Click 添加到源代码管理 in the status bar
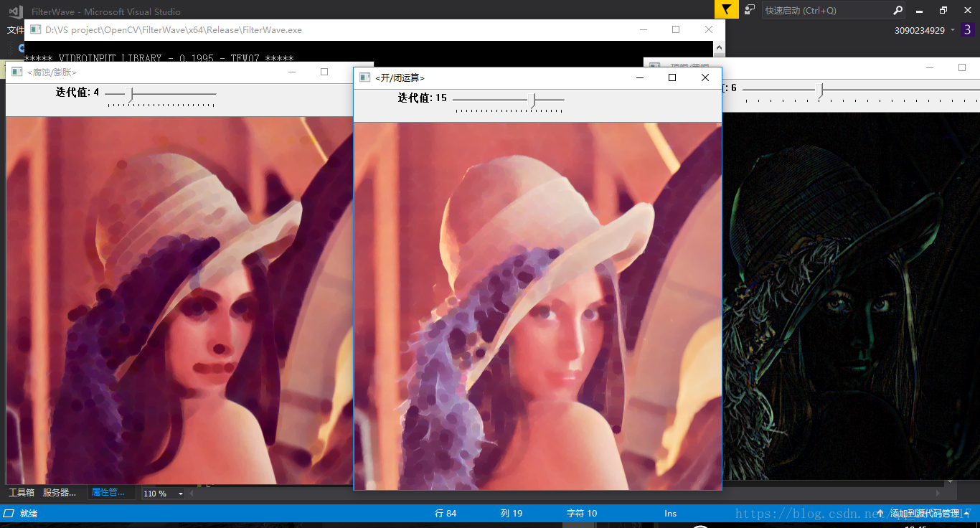The width and height of the screenshot is (980, 528). tap(924, 514)
